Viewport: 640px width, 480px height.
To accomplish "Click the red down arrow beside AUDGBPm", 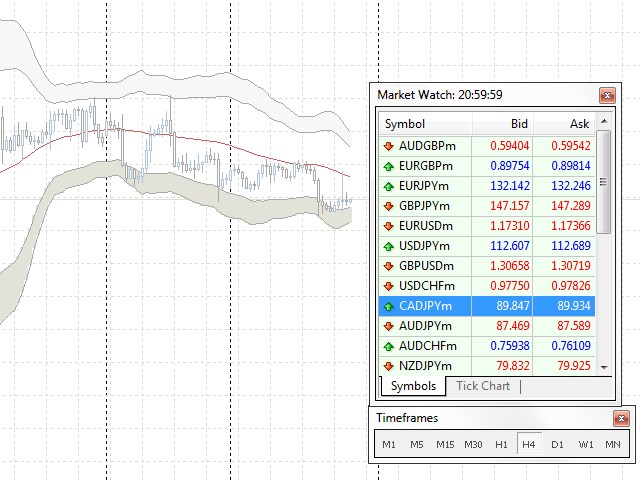I will click(388, 146).
